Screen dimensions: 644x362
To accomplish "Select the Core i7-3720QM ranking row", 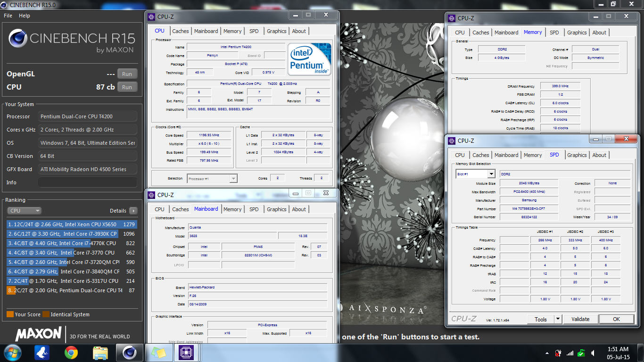I will tap(71, 262).
